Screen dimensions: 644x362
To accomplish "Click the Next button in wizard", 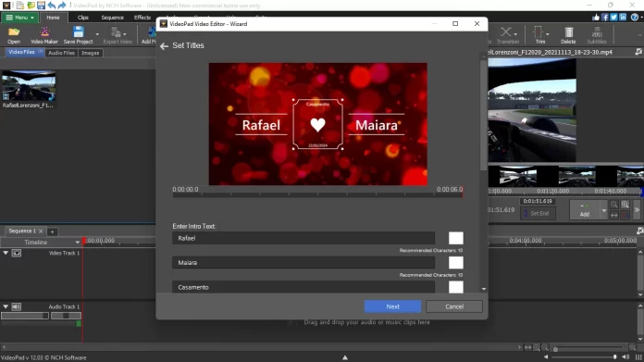I will 392,306.
